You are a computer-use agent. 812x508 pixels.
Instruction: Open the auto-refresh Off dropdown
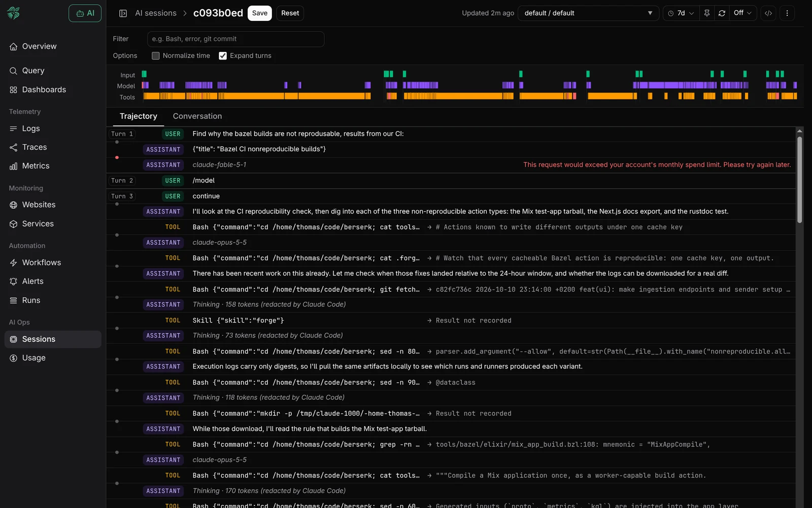(742, 13)
